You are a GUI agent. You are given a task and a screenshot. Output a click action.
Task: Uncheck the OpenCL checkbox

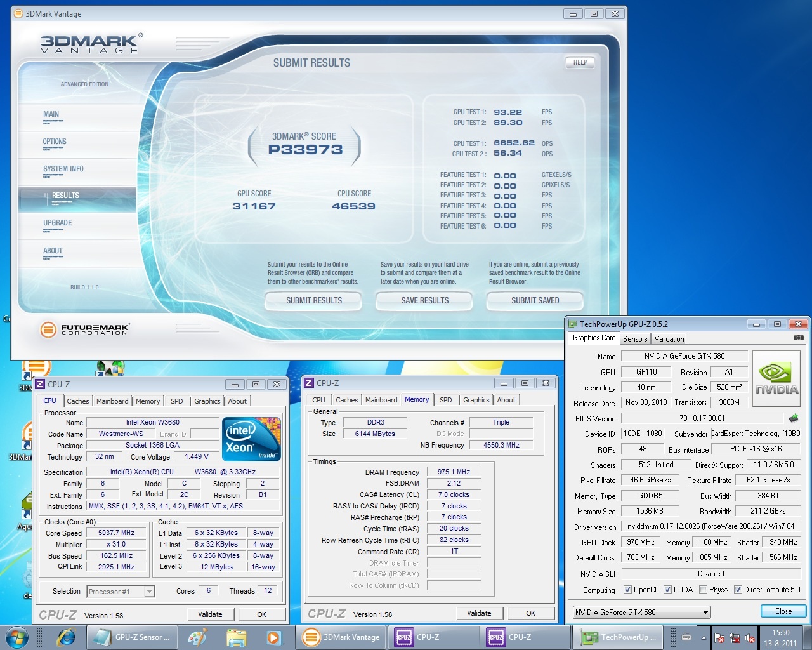[627, 590]
